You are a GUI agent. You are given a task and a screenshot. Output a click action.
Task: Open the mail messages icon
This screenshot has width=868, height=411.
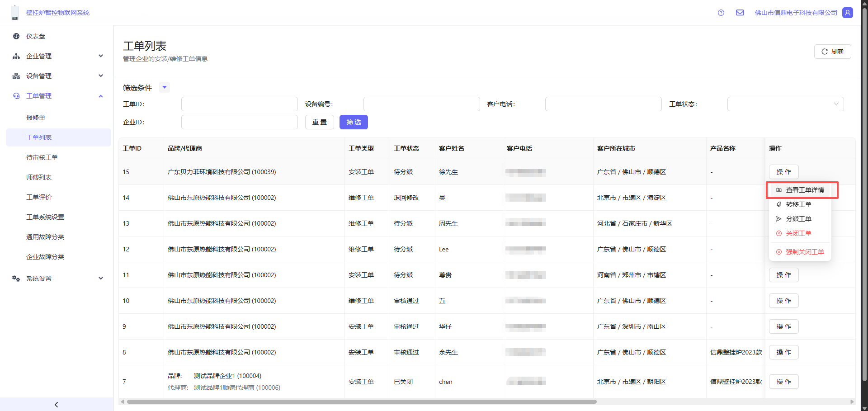pyautogui.click(x=740, y=13)
